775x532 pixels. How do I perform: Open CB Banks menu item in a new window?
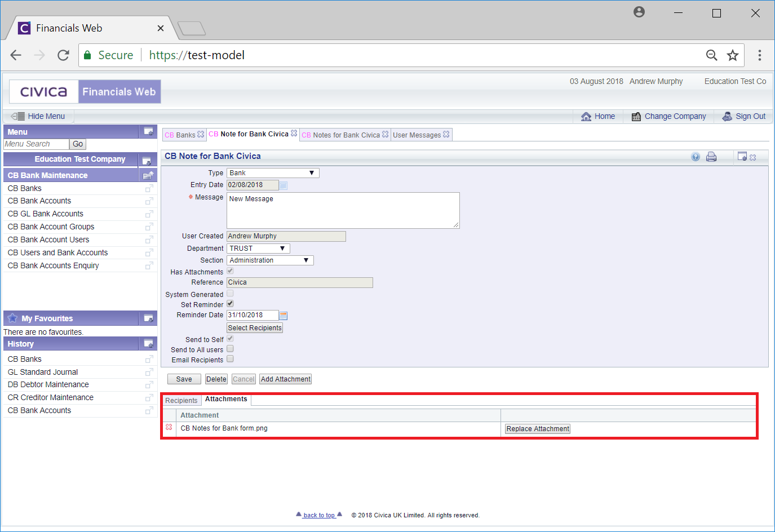point(149,189)
